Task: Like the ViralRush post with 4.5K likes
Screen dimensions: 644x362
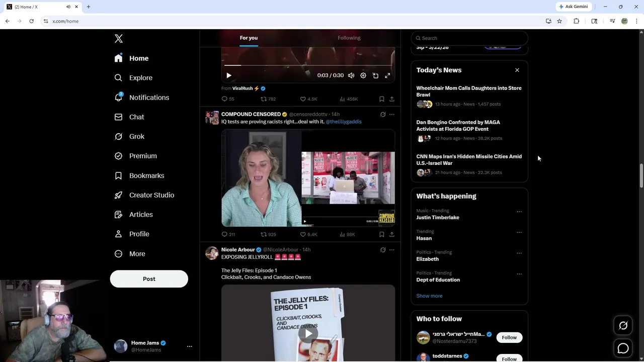Action: (308, 99)
